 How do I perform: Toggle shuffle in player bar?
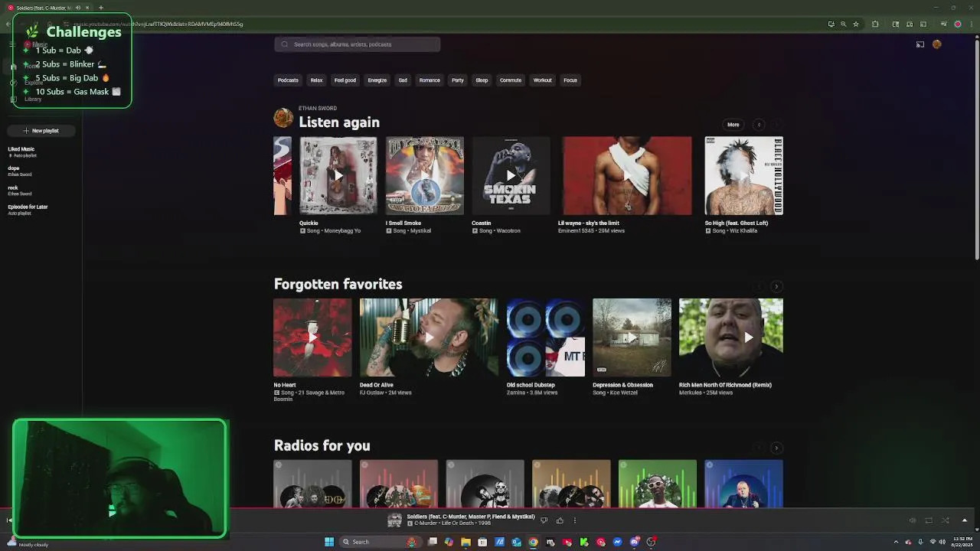point(946,520)
